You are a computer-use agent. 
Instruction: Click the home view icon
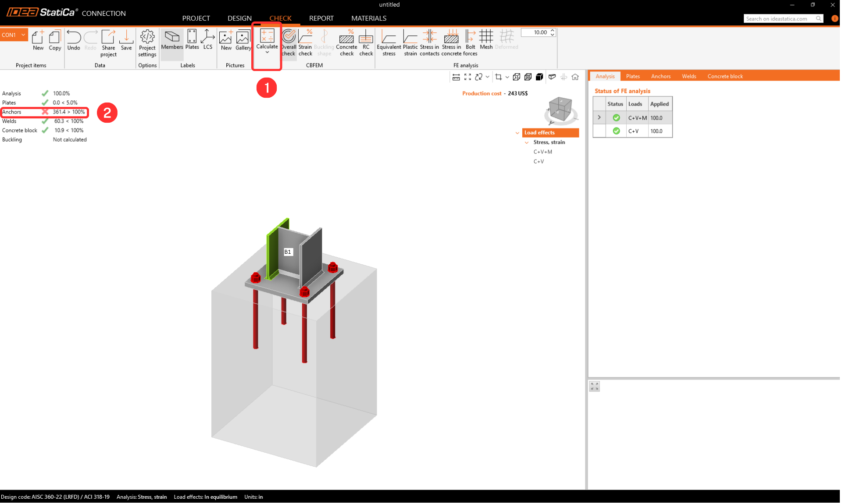coord(575,77)
